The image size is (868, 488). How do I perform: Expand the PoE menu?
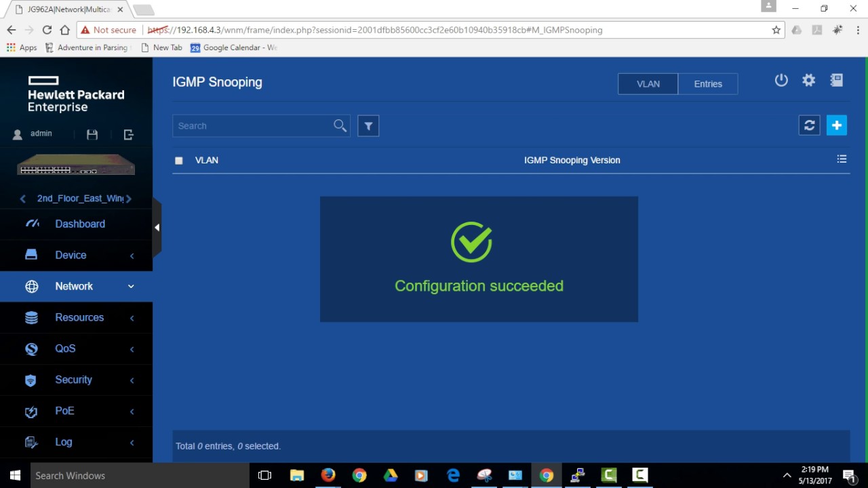click(x=76, y=411)
